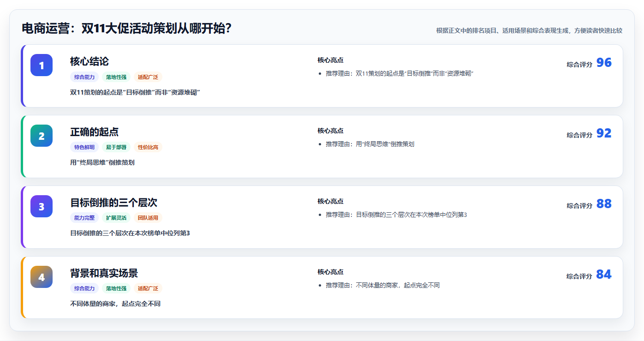Click the rank 4 number badge
Image resolution: width=644 pixels, height=341 pixels.
click(x=42, y=277)
